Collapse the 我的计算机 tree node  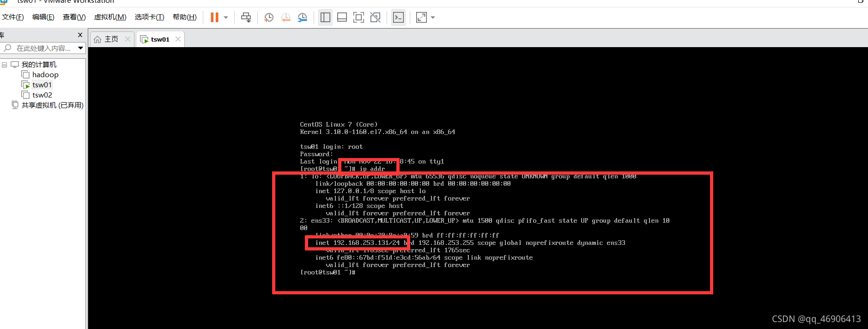[5, 65]
